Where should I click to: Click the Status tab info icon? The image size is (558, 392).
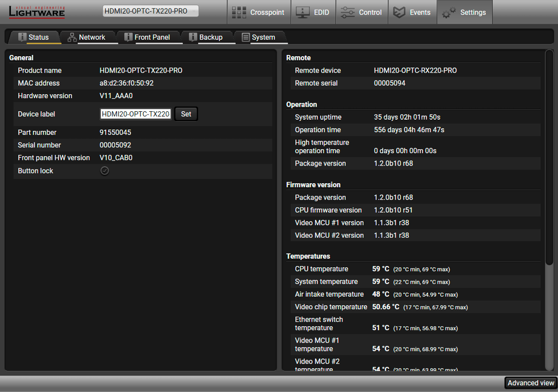tap(22, 37)
